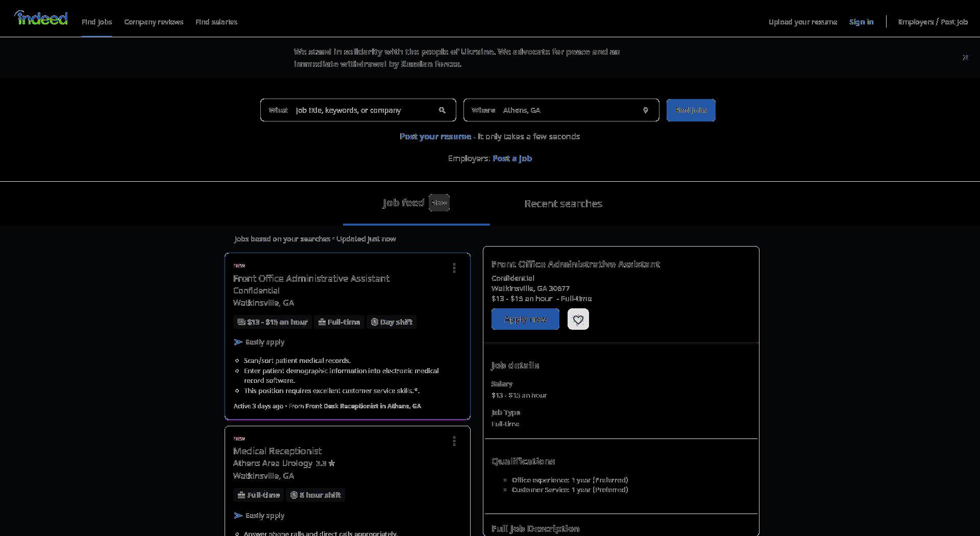The width and height of the screenshot is (980, 536).
Task: Click the Qualifications heading
Action: [523, 461]
